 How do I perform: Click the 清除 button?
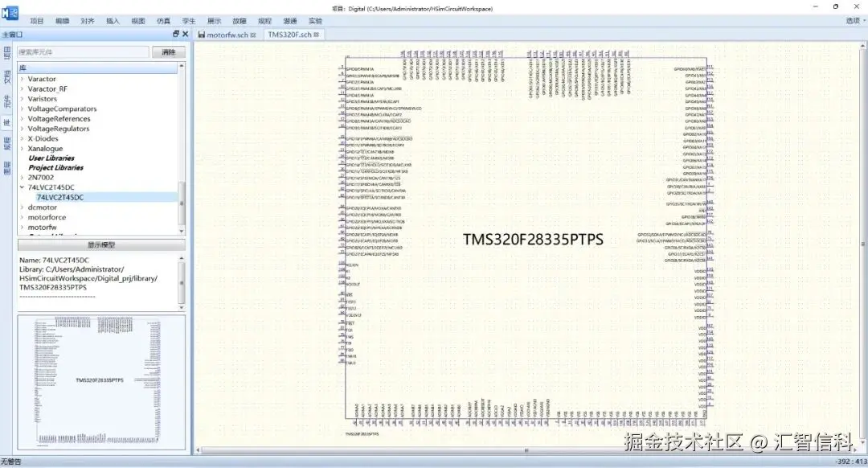169,52
